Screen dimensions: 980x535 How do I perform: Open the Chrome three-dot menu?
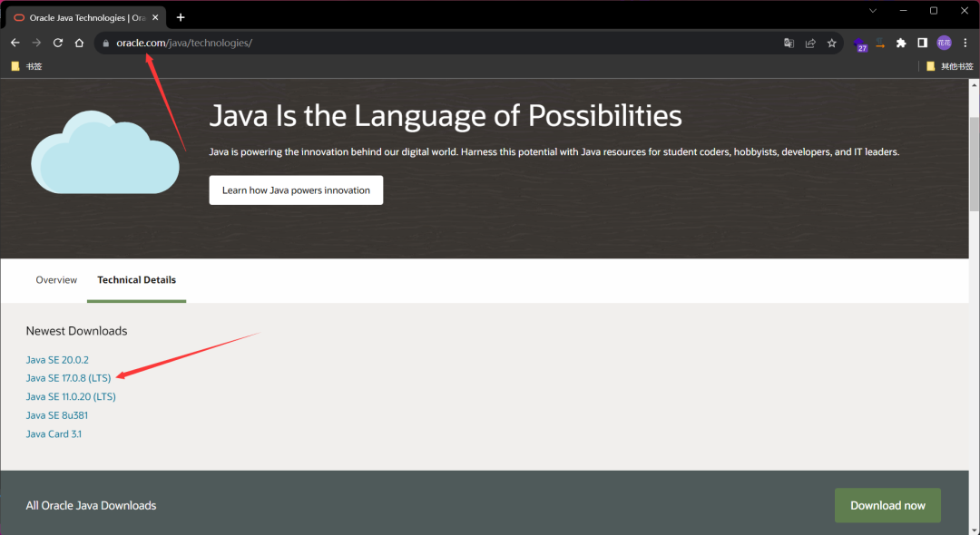point(965,44)
